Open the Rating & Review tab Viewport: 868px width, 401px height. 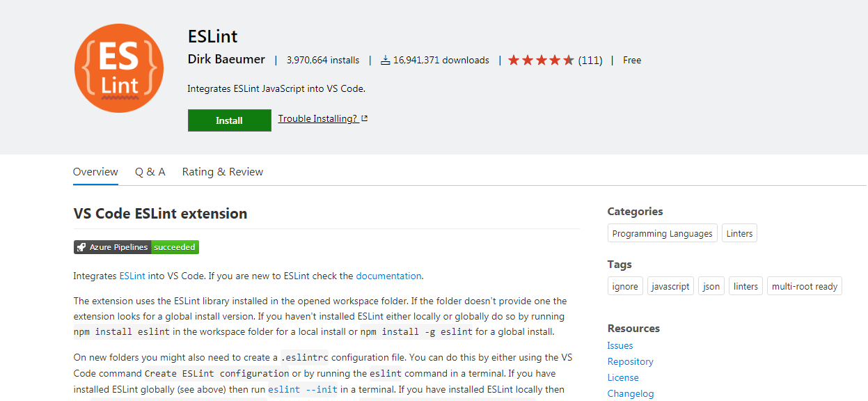(x=223, y=172)
